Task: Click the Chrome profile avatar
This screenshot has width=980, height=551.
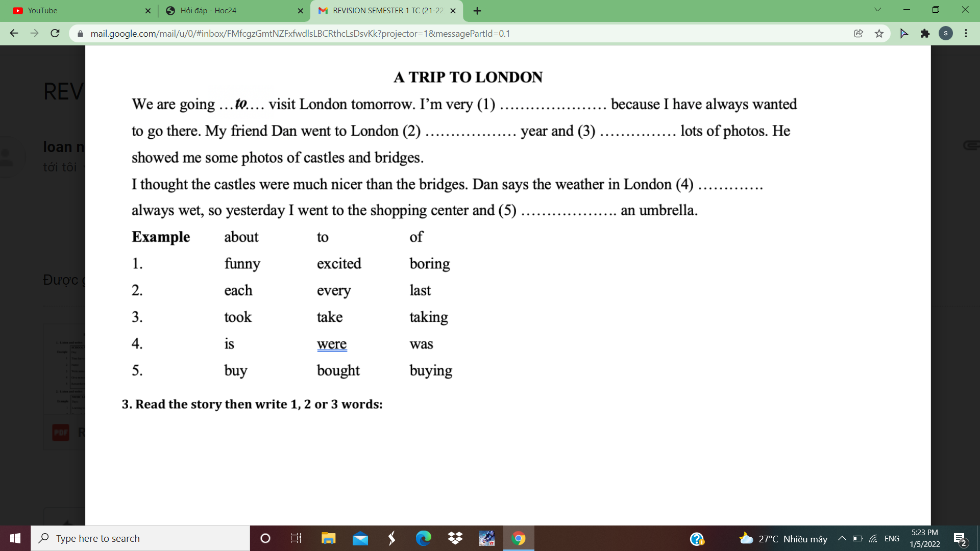Action: (x=946, y=34)
